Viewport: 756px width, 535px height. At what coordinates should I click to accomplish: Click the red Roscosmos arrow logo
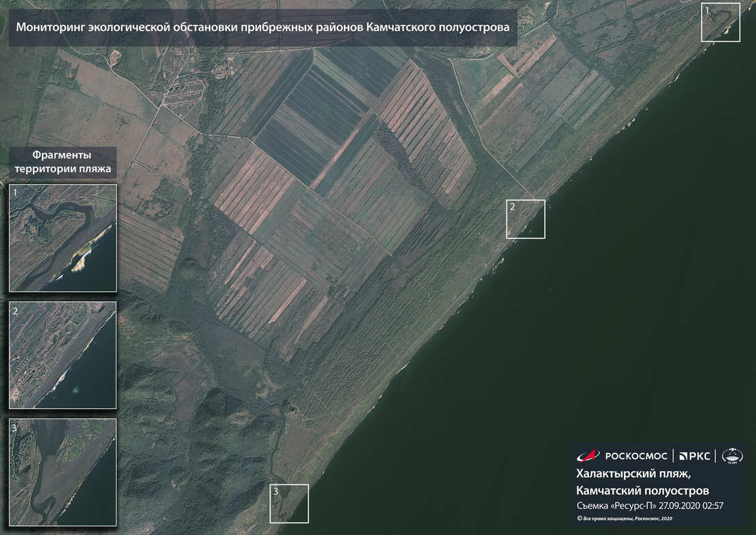(x=588, y=456)
